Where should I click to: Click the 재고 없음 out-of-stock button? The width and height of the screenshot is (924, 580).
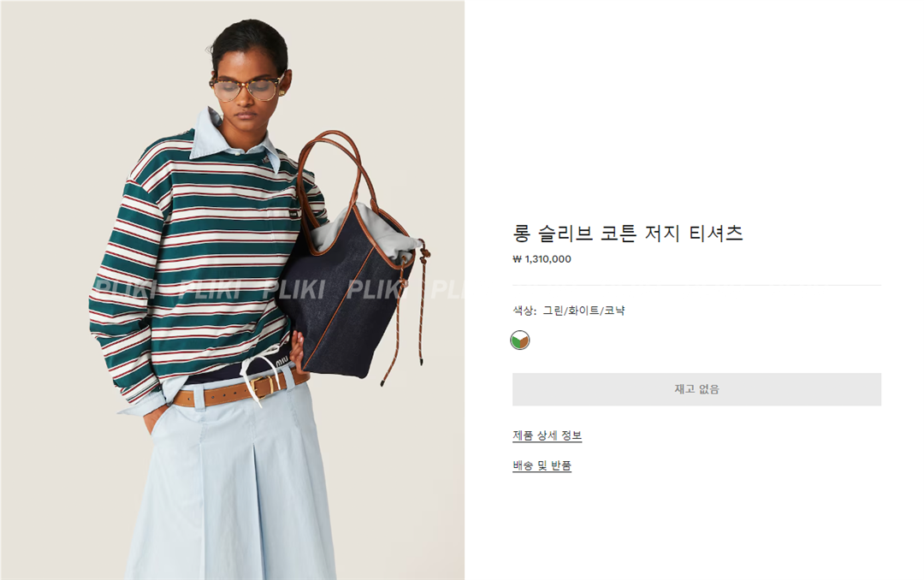pos(696,389)
